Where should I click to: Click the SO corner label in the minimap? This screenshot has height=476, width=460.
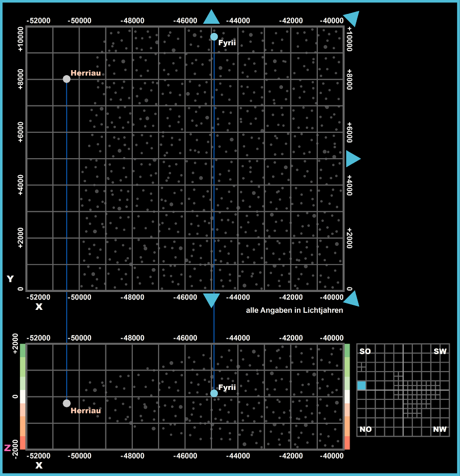click(365, 352)
